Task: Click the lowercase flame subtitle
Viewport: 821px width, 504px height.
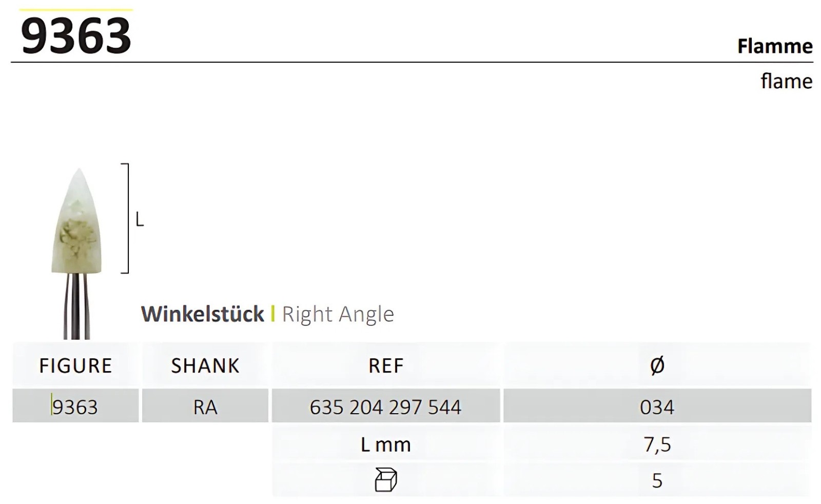Action: click(786, 81)
